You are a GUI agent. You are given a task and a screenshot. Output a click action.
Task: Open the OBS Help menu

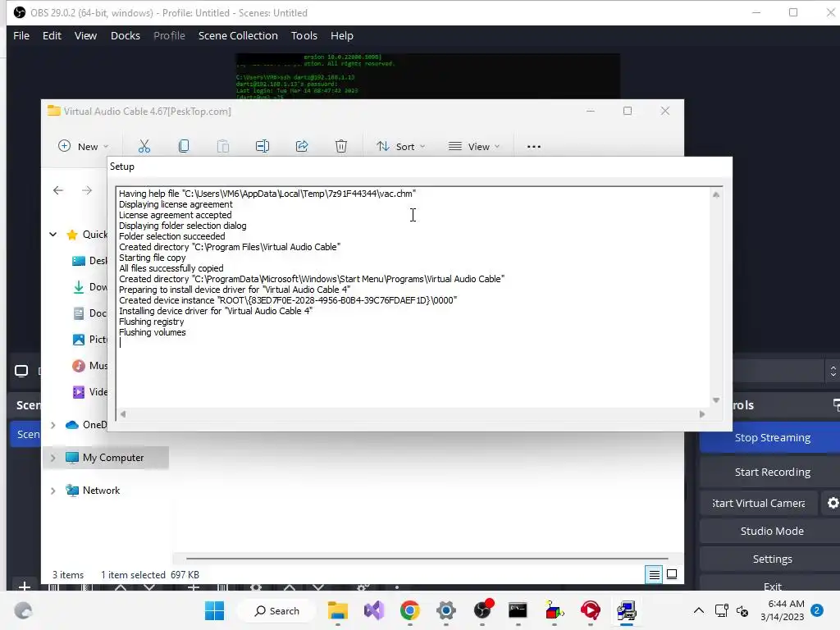(x=342, y=36)
